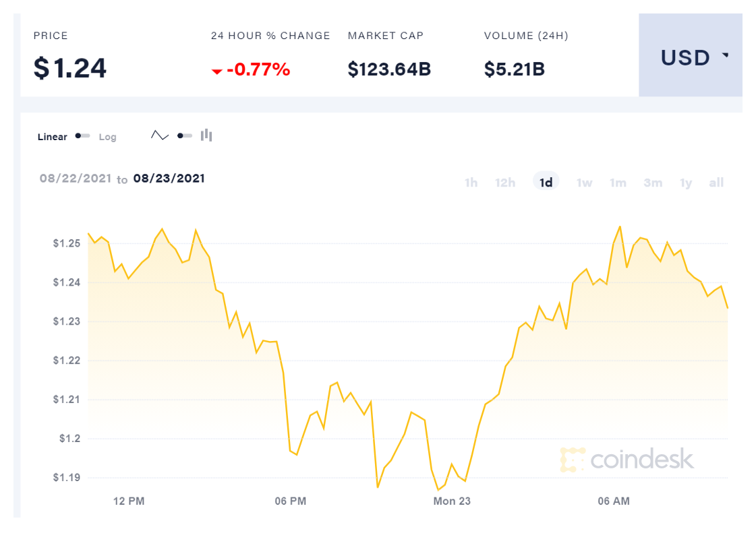Show the 1y time range
The width and height of the screenshot is (756, 558).
686,182
